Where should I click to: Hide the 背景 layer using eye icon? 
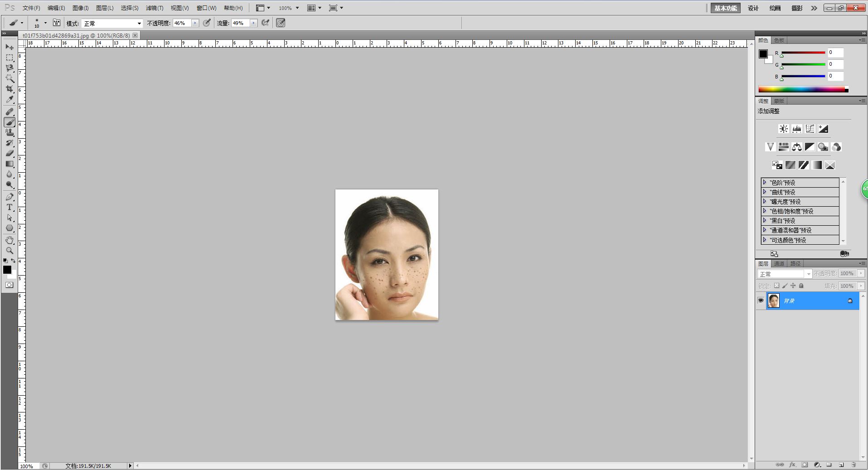[761, 300]
